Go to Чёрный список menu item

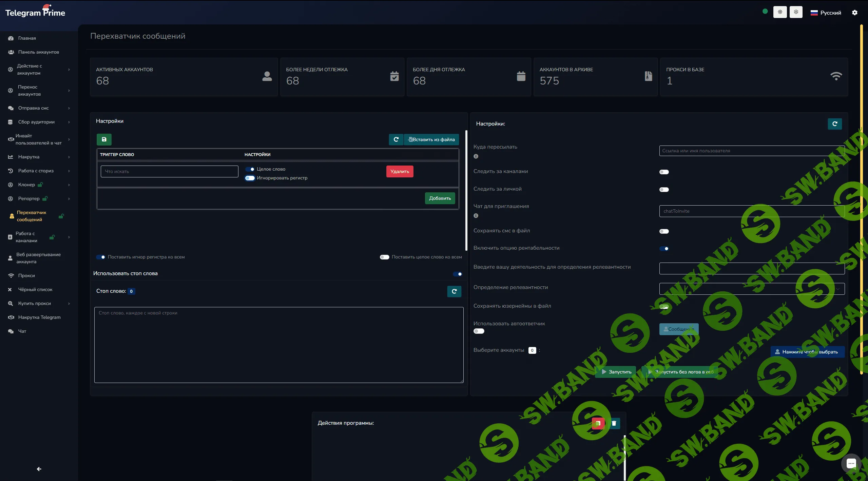point(35,289)
